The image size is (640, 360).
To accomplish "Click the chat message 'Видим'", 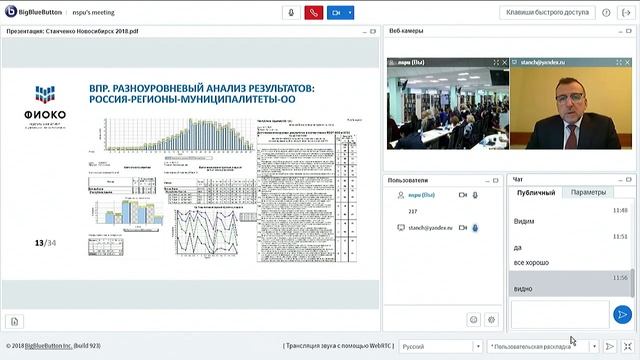I will pyautogui.click(x=524, y=221).
